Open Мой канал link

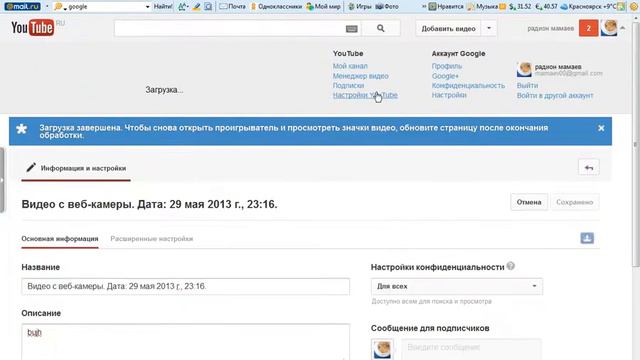tap(350, 66)
